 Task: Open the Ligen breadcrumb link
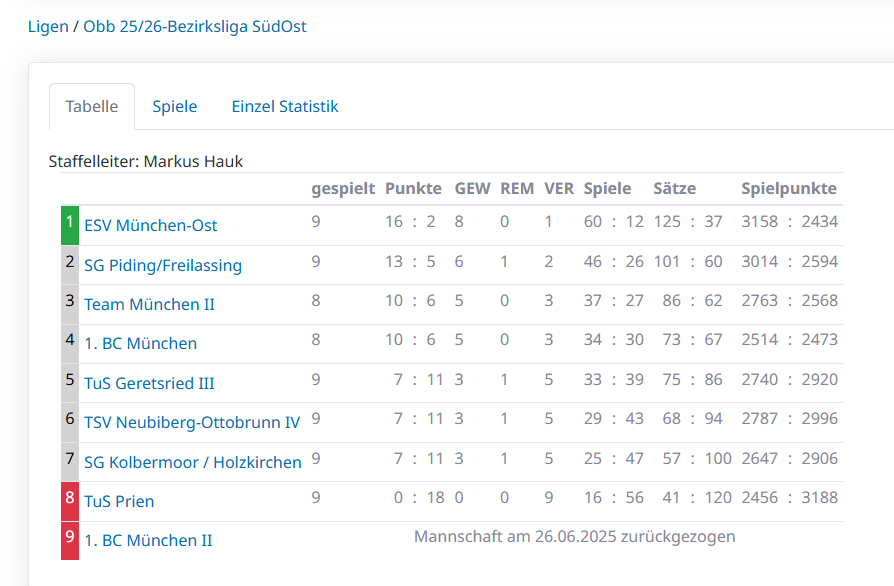[x=48, y=27]
